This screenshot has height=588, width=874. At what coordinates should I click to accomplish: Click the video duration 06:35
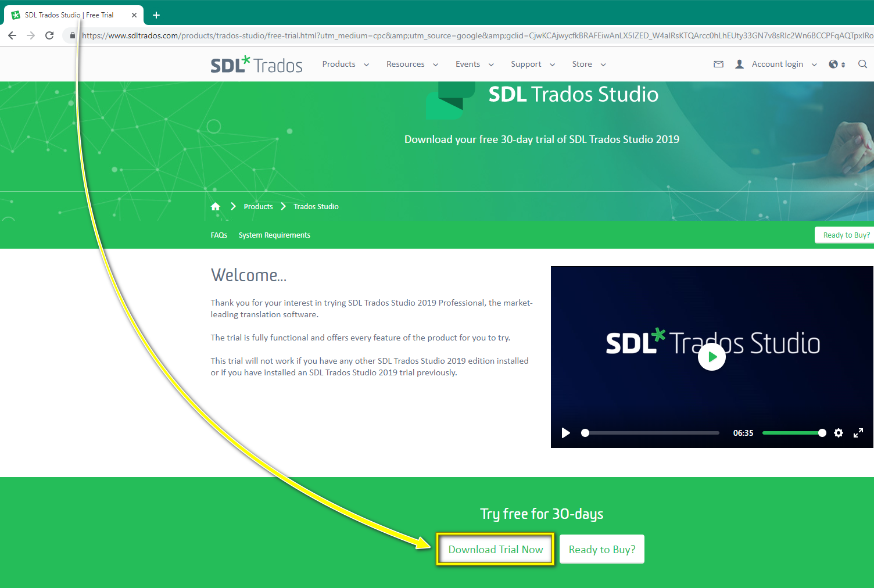pyautogui.click(x=743, y=433)
